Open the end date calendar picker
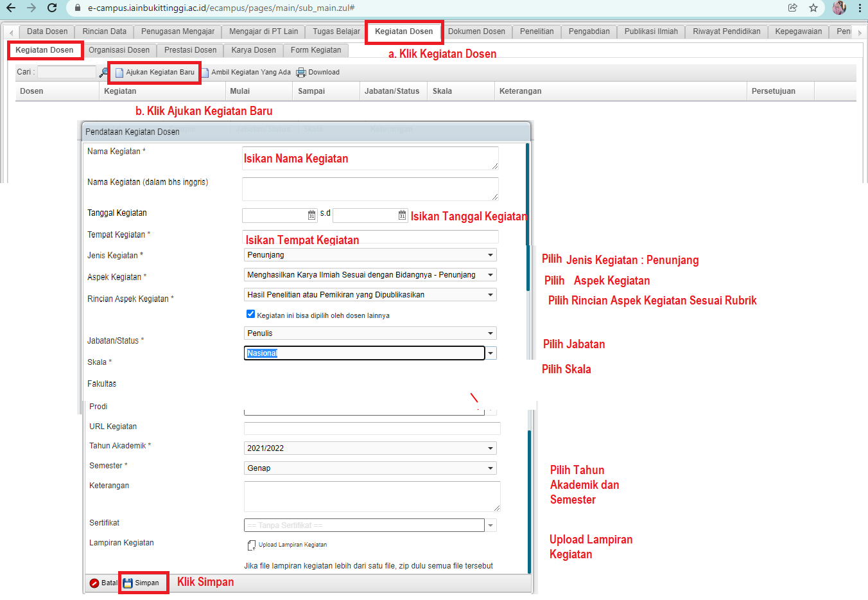This screenshot has height=600, width=868. [x=402, y=215]
